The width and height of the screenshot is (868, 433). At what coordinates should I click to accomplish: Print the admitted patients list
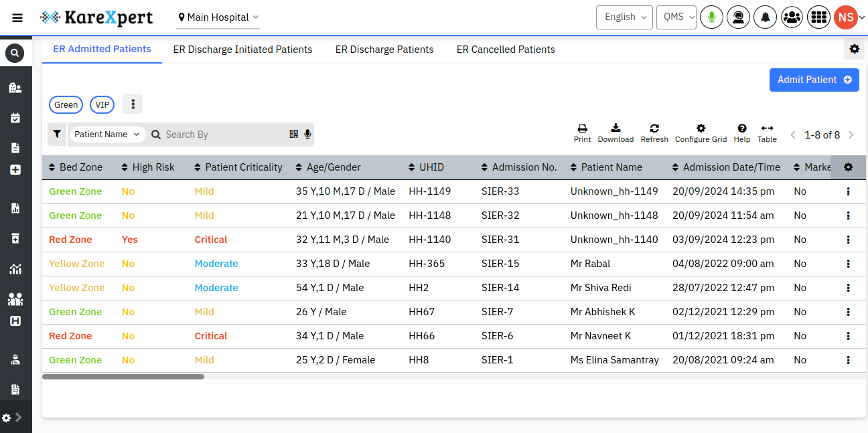[582, 132]
